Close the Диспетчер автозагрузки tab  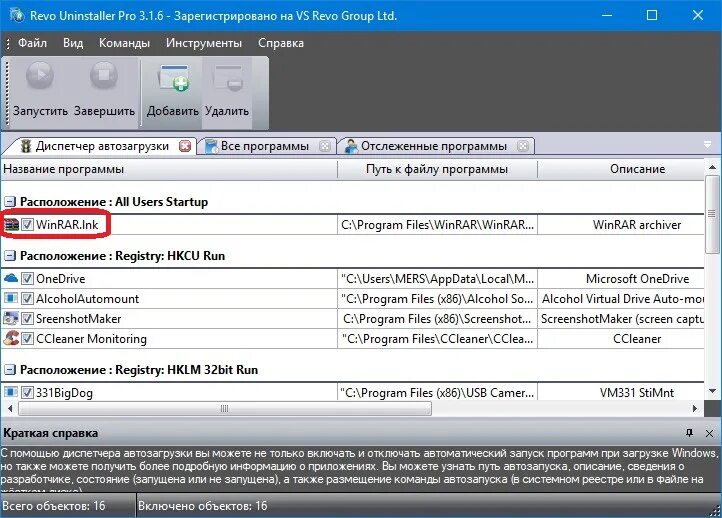pos(185,146)
